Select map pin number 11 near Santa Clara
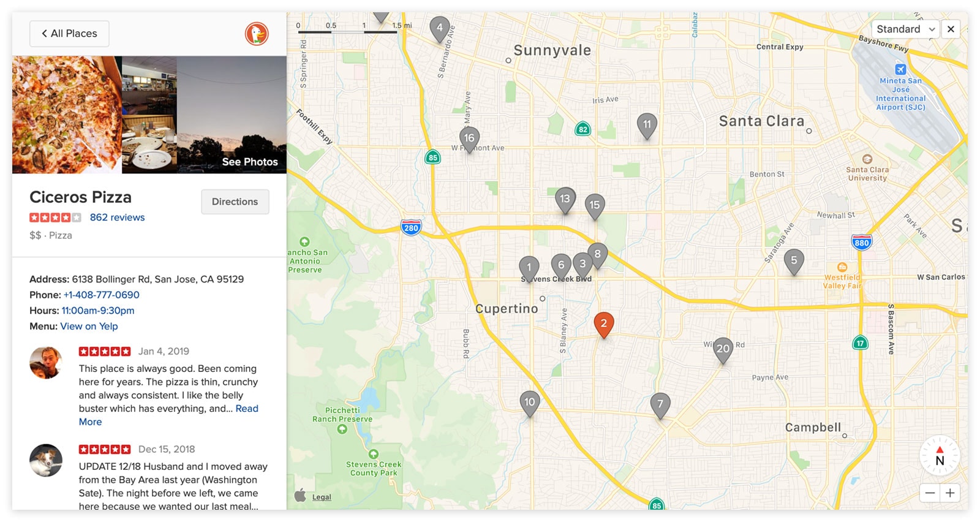 pos(647,124)
